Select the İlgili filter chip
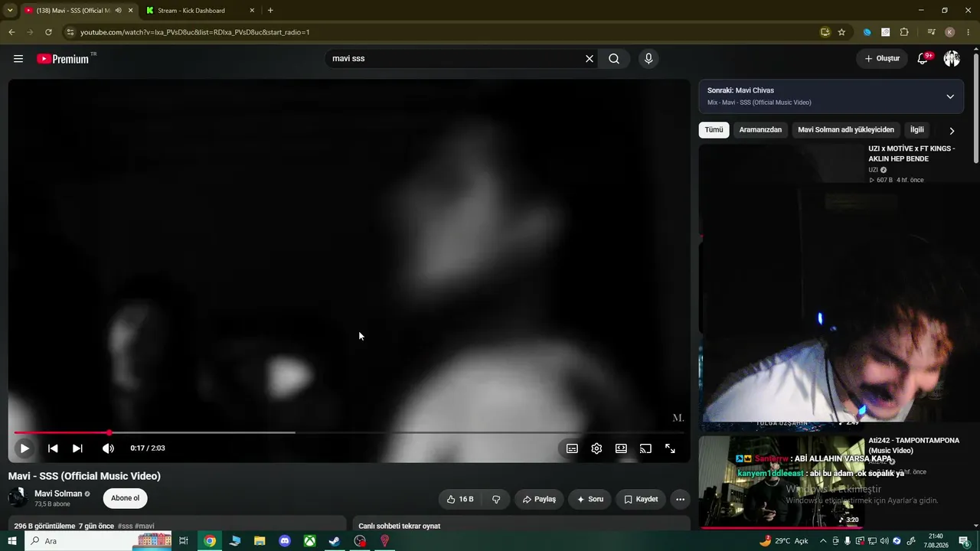 tap(916, 130)
